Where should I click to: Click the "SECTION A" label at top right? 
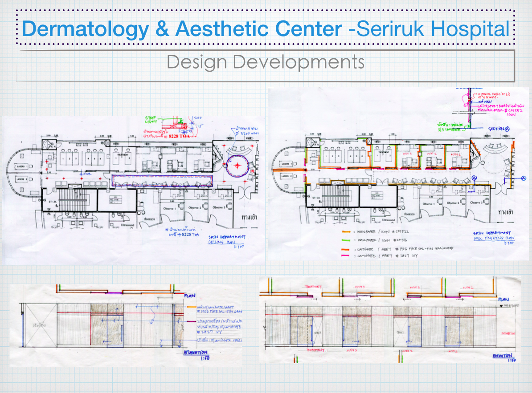coord(498,129)
